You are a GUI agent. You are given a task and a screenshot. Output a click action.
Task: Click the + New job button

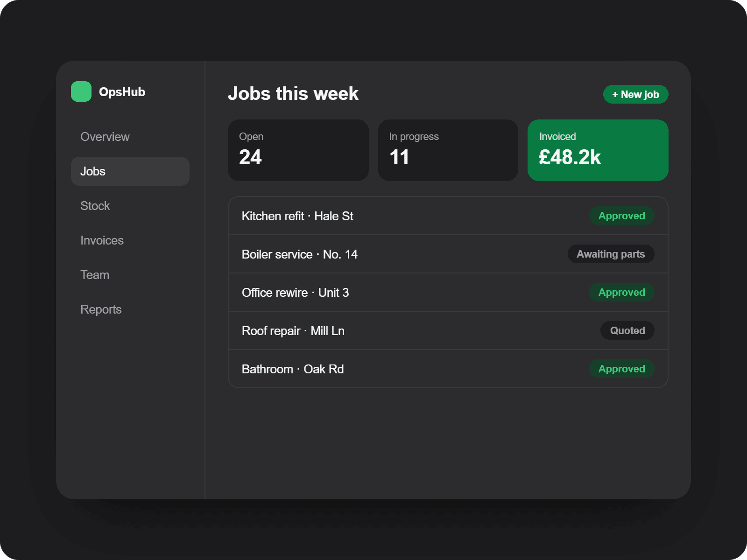point(635,94)
